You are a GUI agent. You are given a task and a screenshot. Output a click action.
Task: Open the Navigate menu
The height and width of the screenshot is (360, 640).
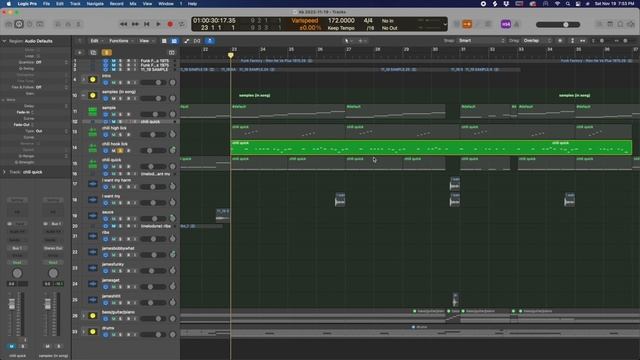coord(95,4)
